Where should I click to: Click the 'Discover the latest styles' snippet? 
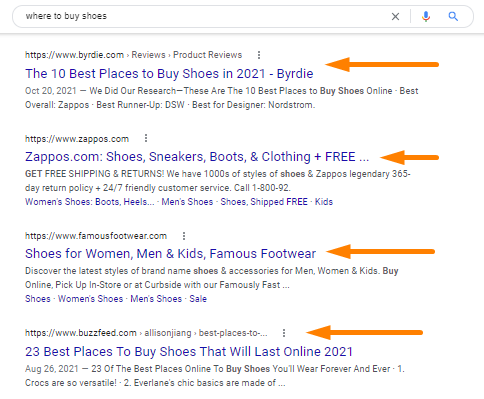212,278
